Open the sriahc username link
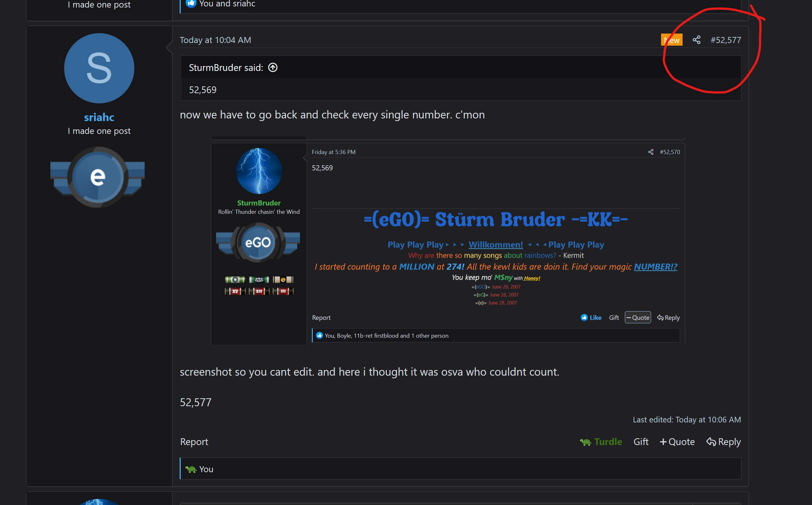Viewport: 812px width, 505px height. (x=99, y=117)
